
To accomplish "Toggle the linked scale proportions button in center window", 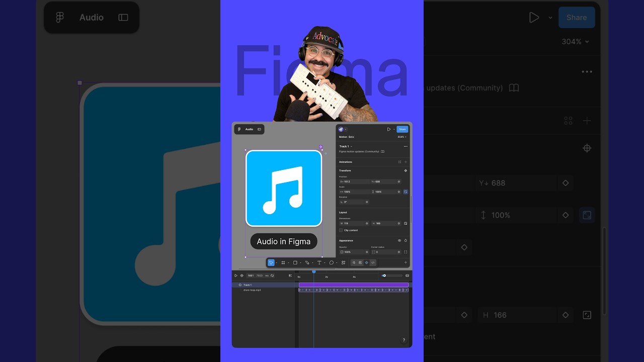I will (406, 192).
